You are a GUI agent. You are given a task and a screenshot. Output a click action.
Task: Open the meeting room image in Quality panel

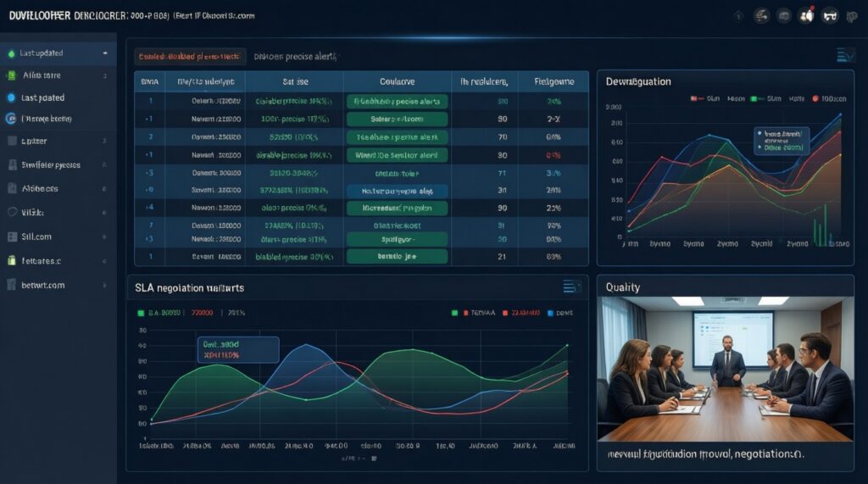pos(724,369)
